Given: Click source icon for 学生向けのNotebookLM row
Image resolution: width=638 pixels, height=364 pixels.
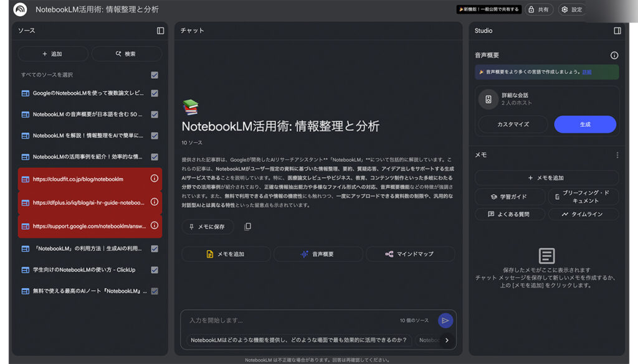Looking at the screenshot, I should click(25, 270).
